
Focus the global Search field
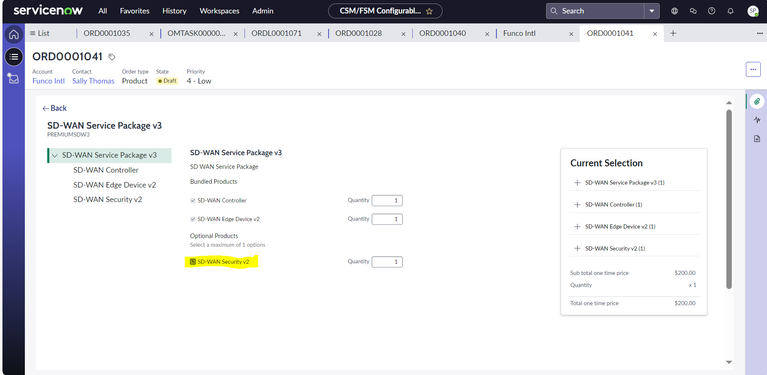tap(595, 11)
